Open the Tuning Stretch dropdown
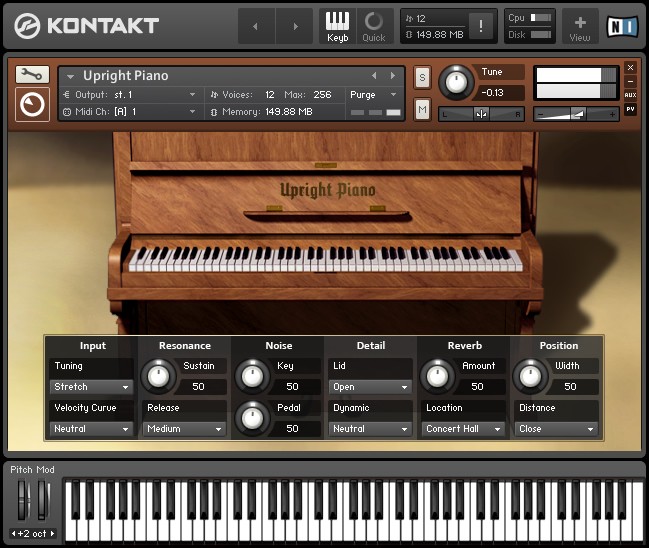Viewport: 649px width, 548px height. pyautogui.click(x=91, y=387)
